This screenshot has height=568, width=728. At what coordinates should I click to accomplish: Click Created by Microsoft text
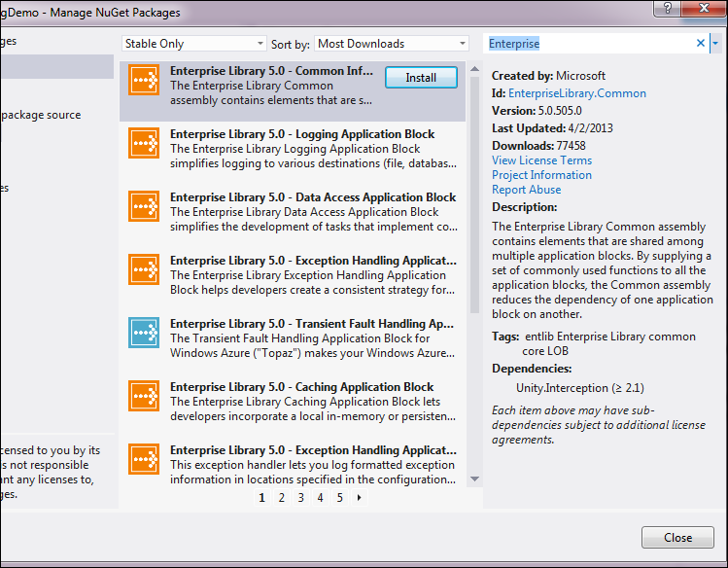549,76
